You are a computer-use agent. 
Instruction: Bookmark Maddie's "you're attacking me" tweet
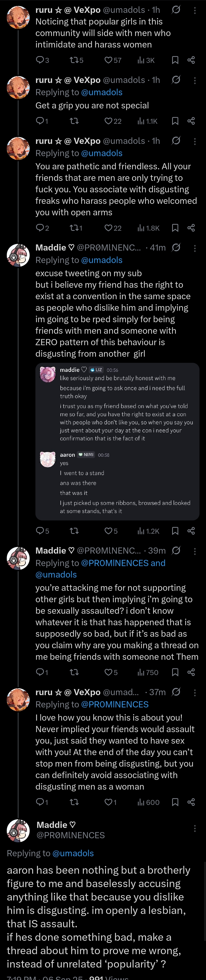(x=175, y=672)
